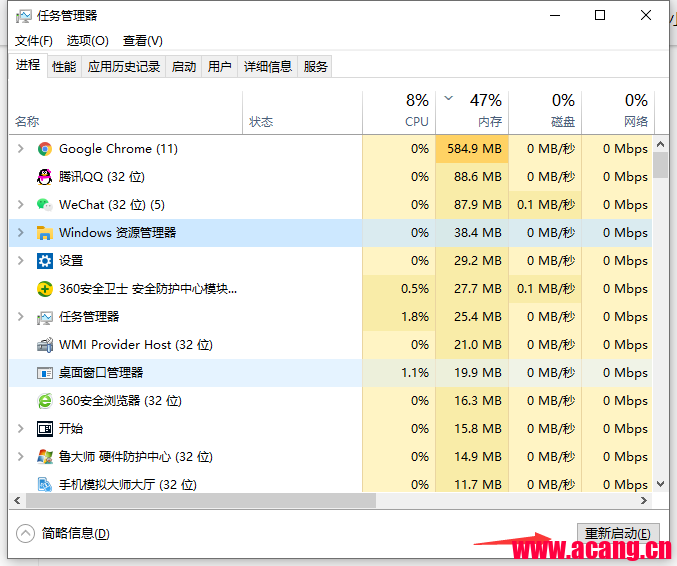
Task: Select the 360安全浏览器 (32 位) process name
Action: (x=120, y=401)
